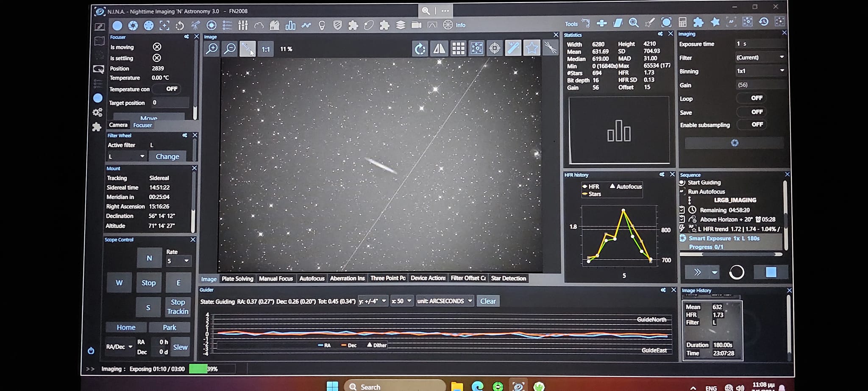
Task: Click the Target position input field
Action: tap(170, 103)
